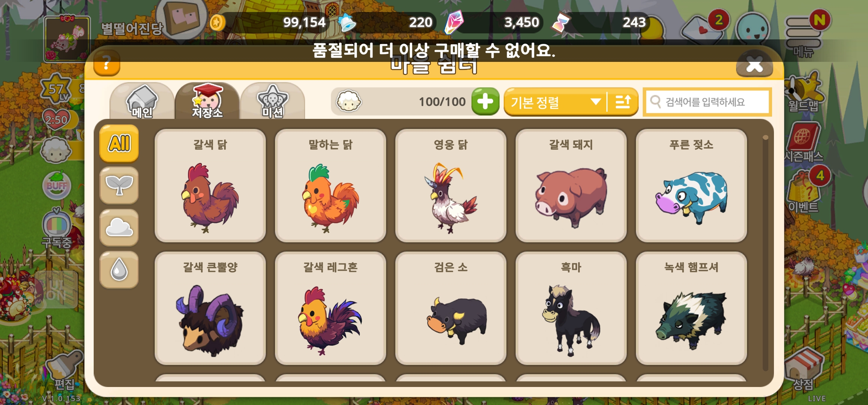The image size is (868, 405).
Task: Toggle the All category filter
Action: tap(119, 143)
